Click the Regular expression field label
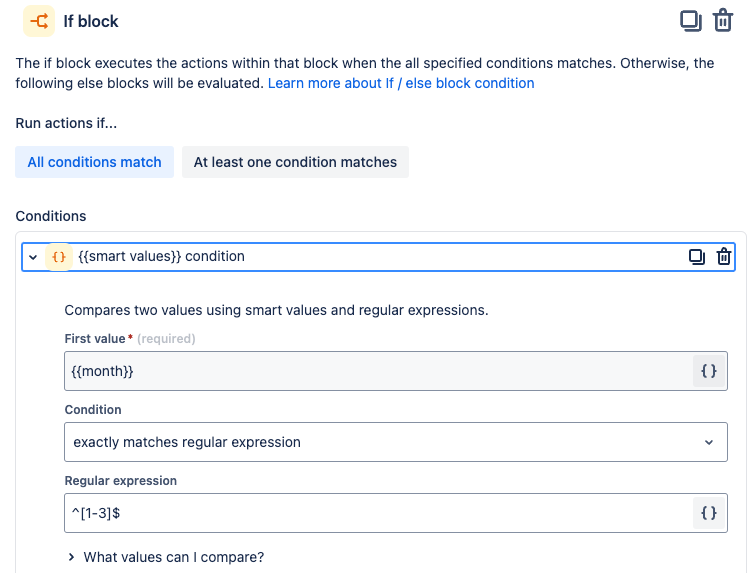 [x=120, y=481]
